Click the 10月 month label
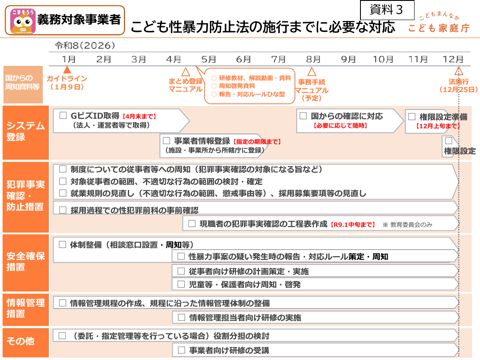This screenshot has width=480, height=360. point(383,59)
